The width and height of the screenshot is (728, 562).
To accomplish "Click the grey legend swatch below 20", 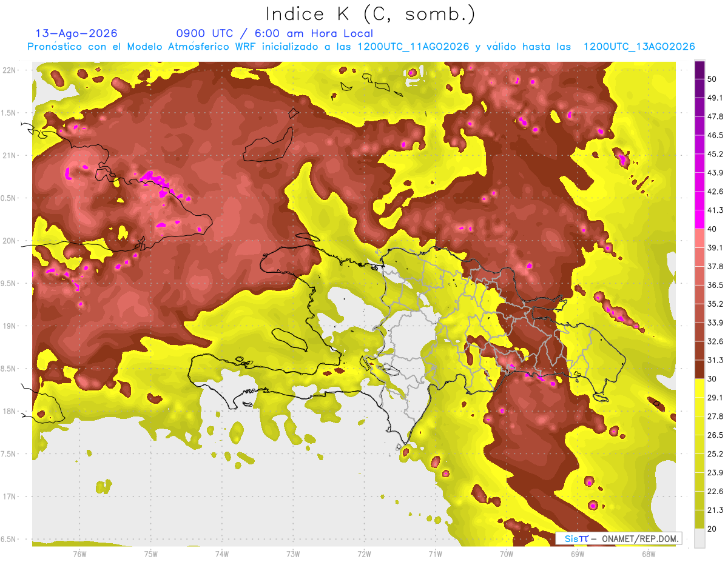I will [699, 538].
